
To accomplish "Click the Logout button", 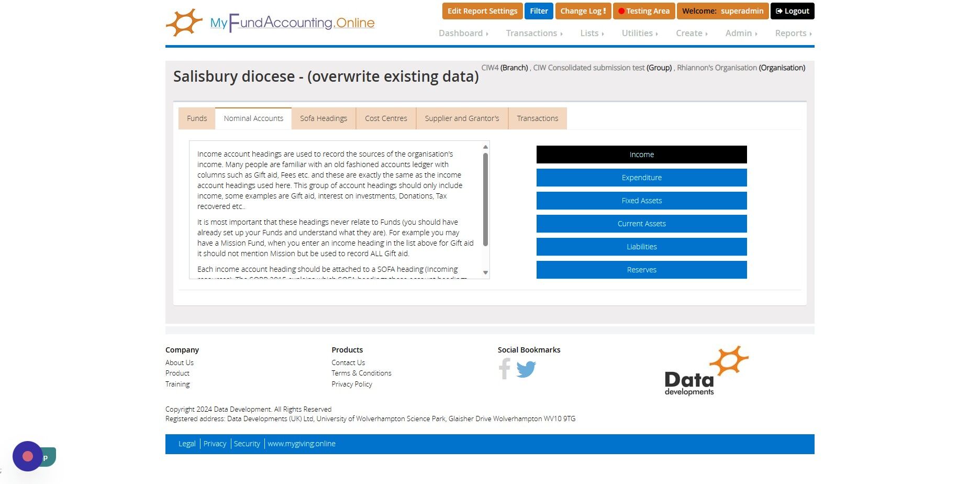I will (792, 11).
